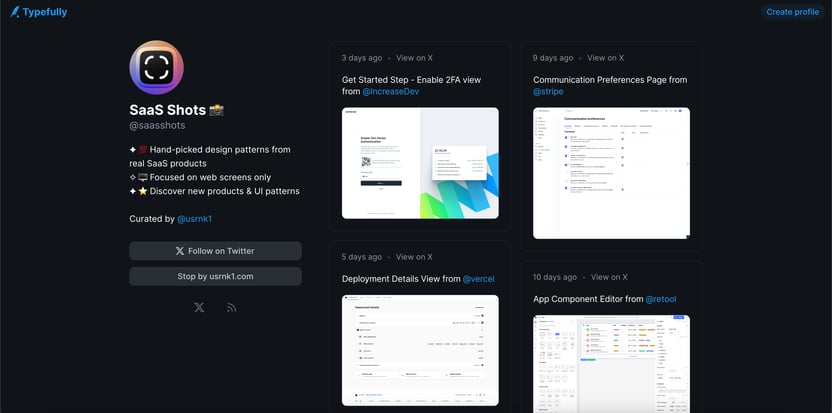Click the @saasshots handle text
Screen dimensions: 832x413
(x=157, y=126)
